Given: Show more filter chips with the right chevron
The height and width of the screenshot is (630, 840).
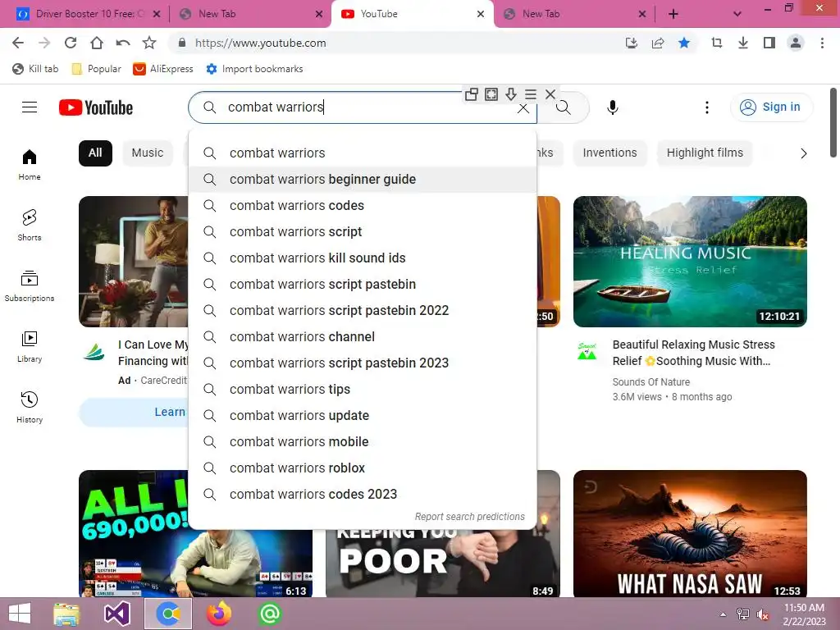Looking at the screenshot, I should [803, 153].
